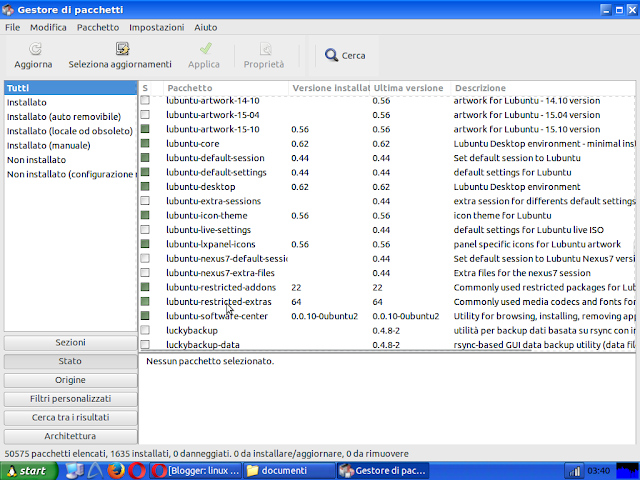Toggle status checkbox for lubuntu-artwork-15-04

point(145,115)
